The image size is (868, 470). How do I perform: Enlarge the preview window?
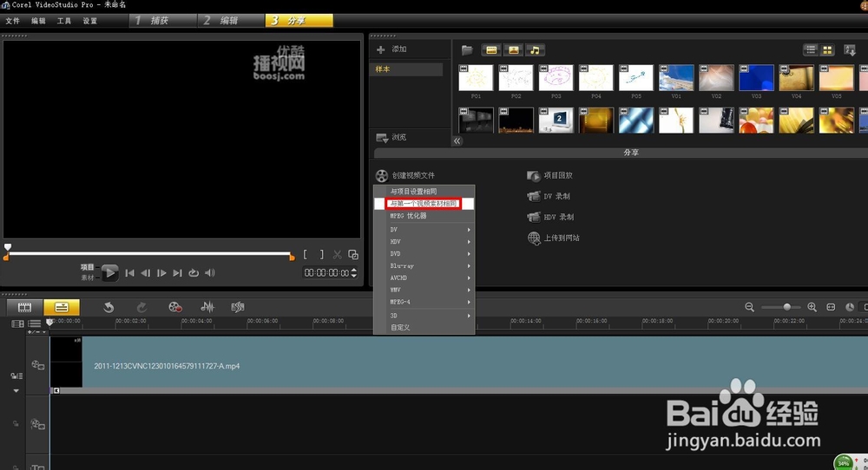pos(353,255)
